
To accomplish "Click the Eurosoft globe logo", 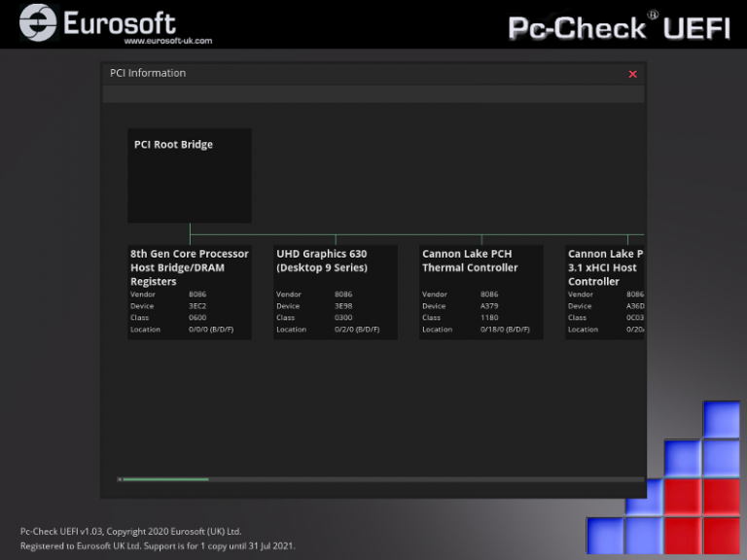I will (38, 22).
